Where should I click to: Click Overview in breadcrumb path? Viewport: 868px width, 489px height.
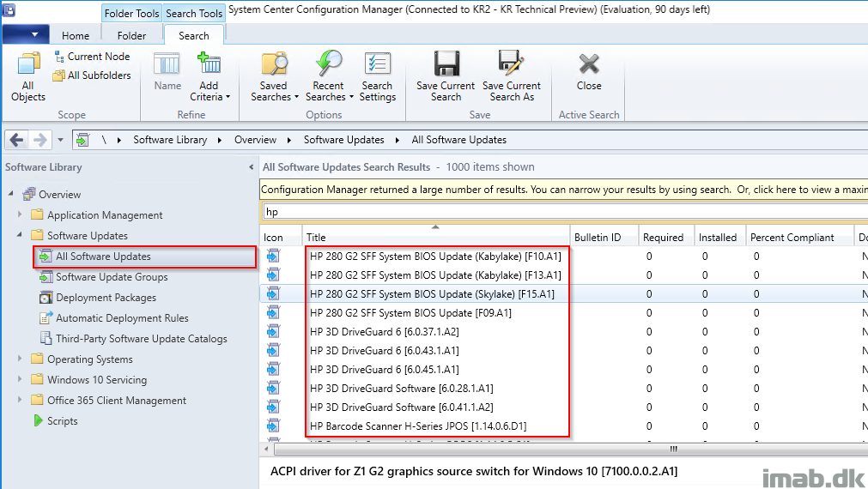point(255,140)
